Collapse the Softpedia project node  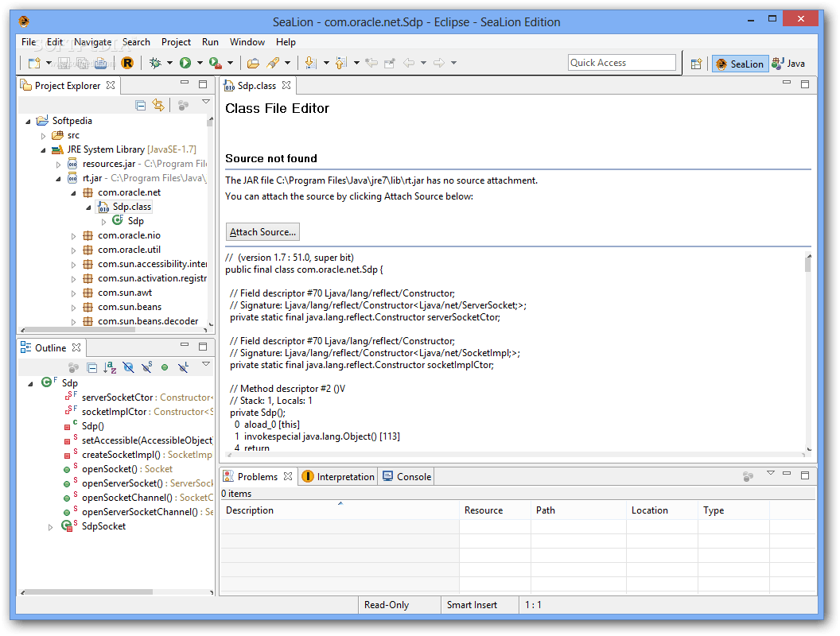pos(28,122)
